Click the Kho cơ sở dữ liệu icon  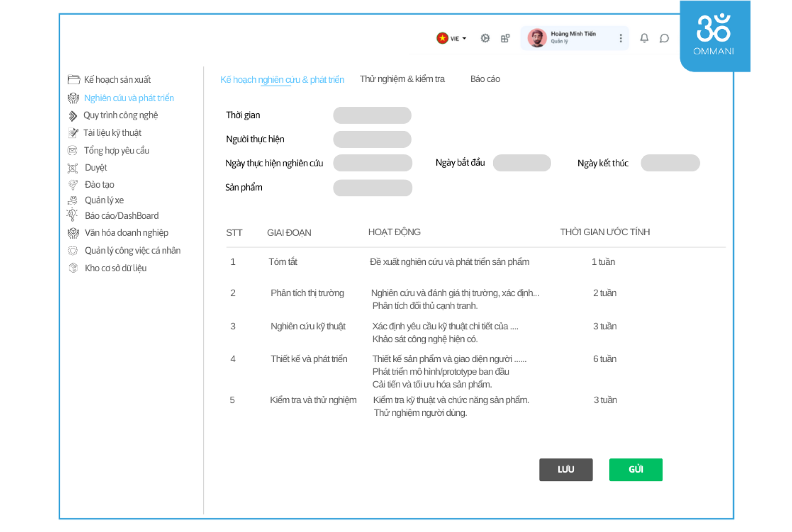(x=73, y=268)
